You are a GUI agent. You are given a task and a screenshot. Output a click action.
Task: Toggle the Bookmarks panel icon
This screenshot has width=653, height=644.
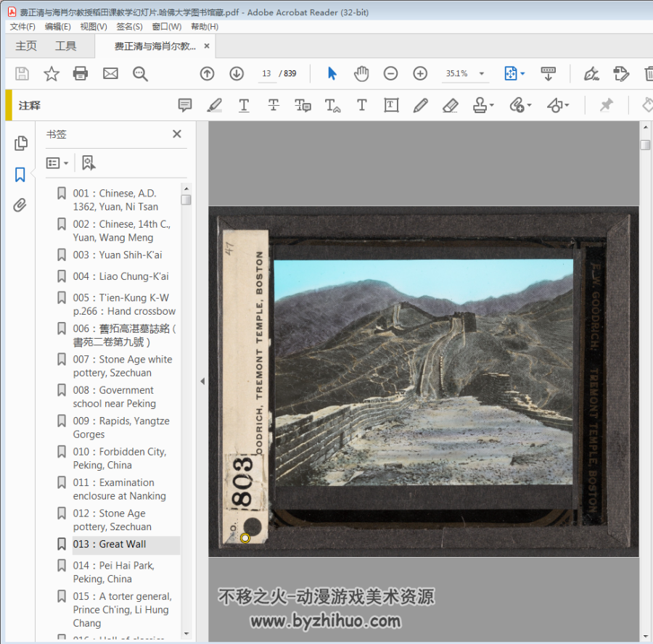[x=20, y=175]
